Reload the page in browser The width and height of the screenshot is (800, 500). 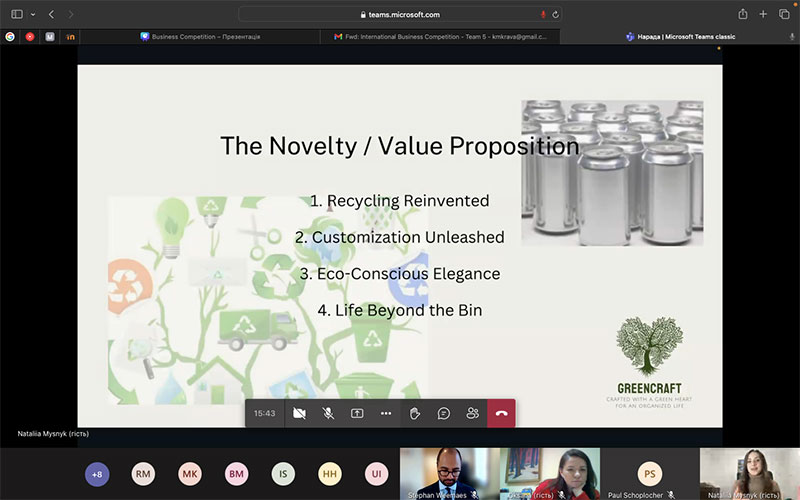(556, 14)
